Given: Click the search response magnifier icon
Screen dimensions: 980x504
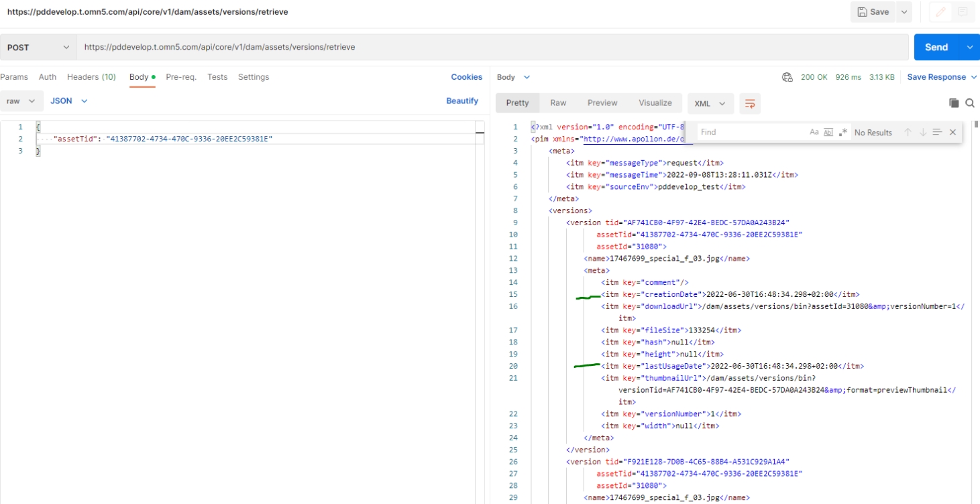Looking at the screenshot, I should [970, 103].
